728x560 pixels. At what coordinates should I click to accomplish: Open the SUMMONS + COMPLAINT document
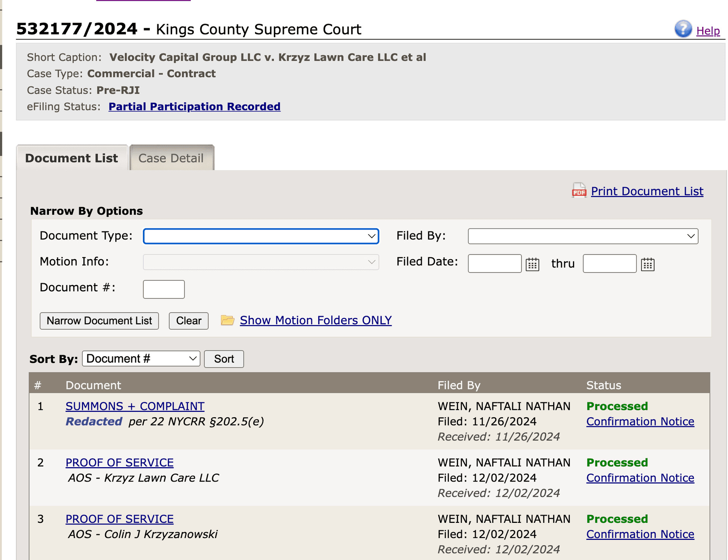click(135, 406)
